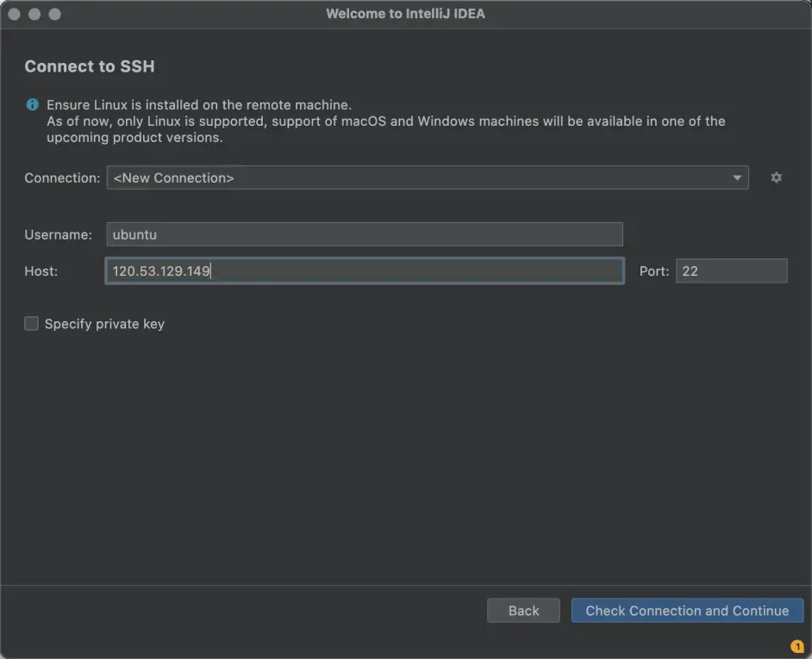Go back using the Back button
The image size is (812, 659).
pos(523,611)
